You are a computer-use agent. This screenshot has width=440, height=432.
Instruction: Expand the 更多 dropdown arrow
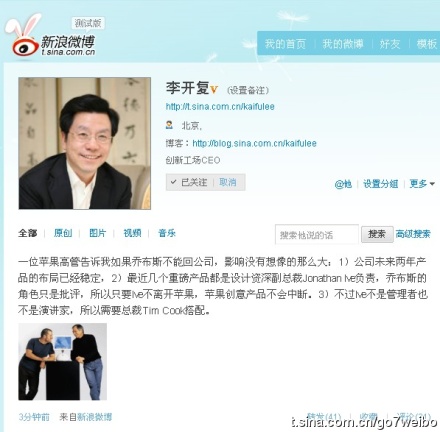coord(432,184)
